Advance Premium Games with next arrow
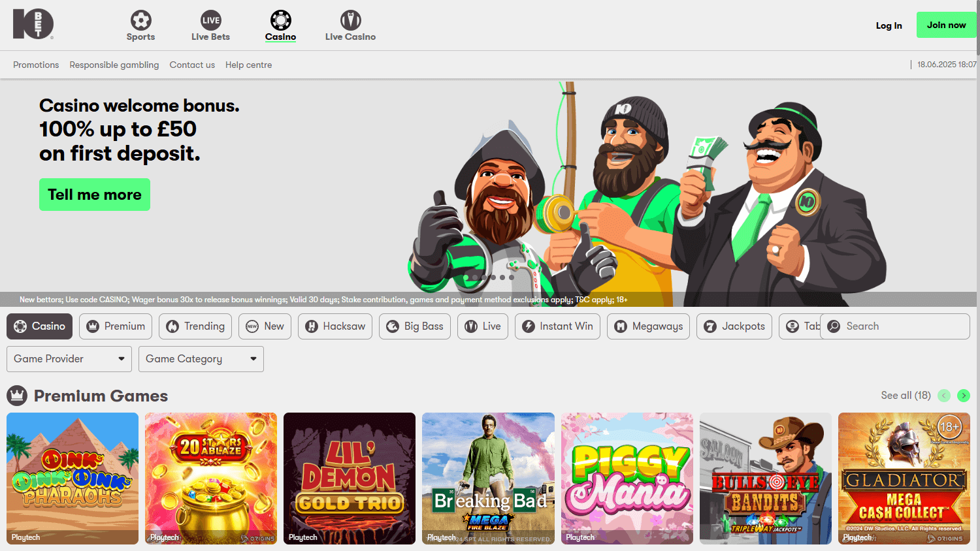The width and height of the screenshot is (980, 551). (x=964, y=396)
